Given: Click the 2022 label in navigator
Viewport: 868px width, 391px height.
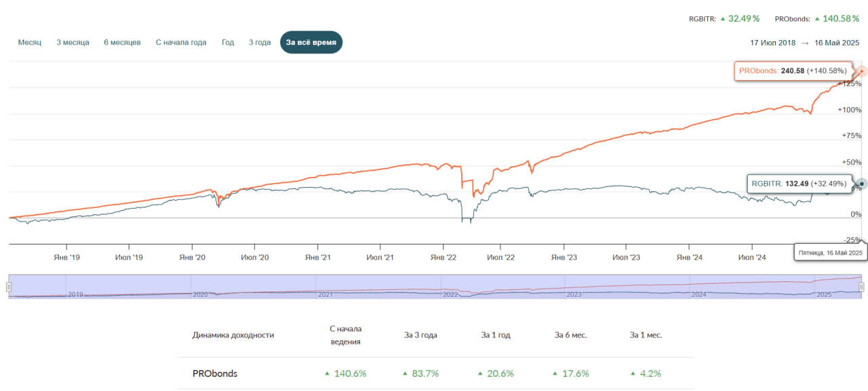Looking at the screenshot, I should pos(450,295).
